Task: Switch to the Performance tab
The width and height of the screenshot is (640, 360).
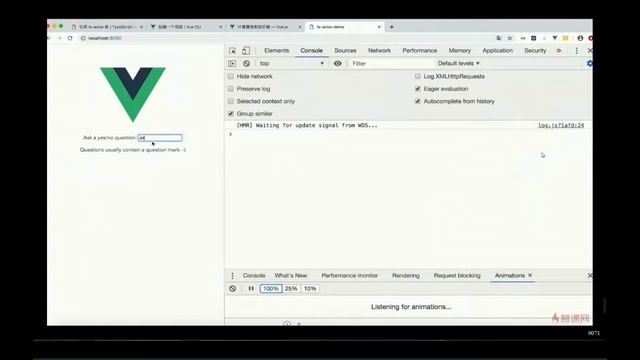Action: coord(420,51)
